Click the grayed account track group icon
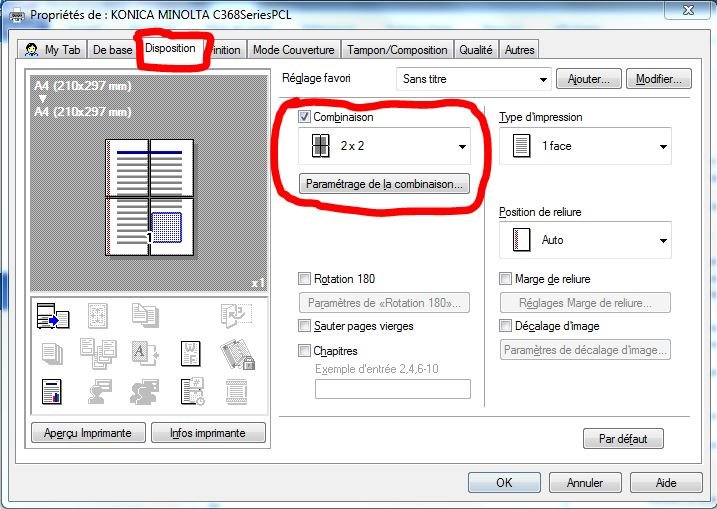The width and height of the screenshot is (717, 509). coord(144,391)
